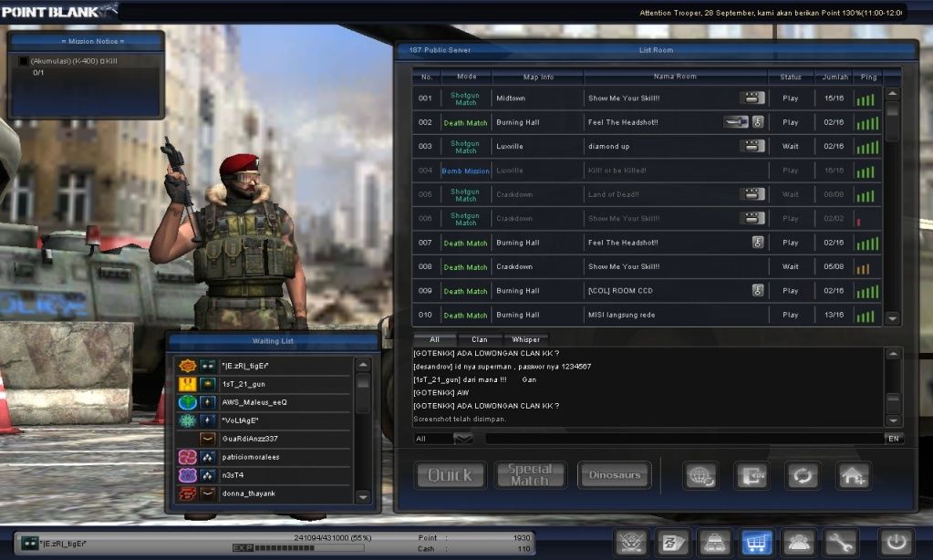Click the Dinosaurs mode button
The image size is (933, 560).
[615, 475]
